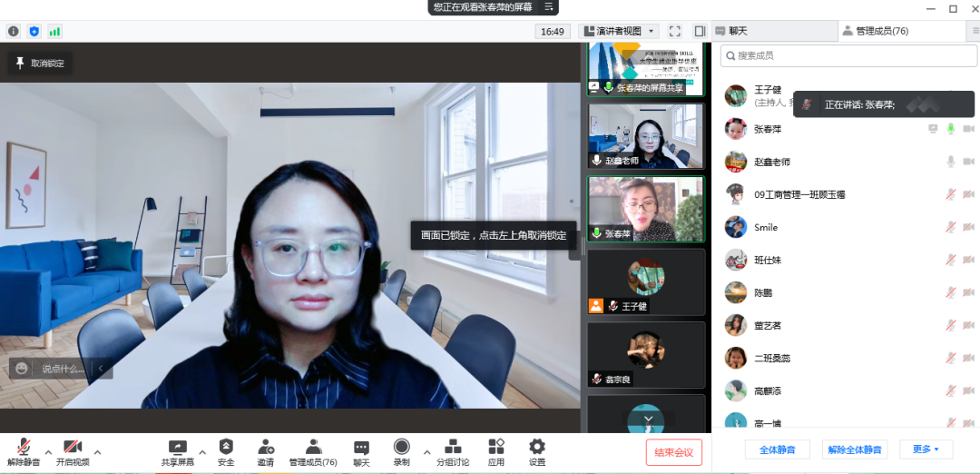
Task: Toggle camera icon for Smile
Action: pos(969,227)
